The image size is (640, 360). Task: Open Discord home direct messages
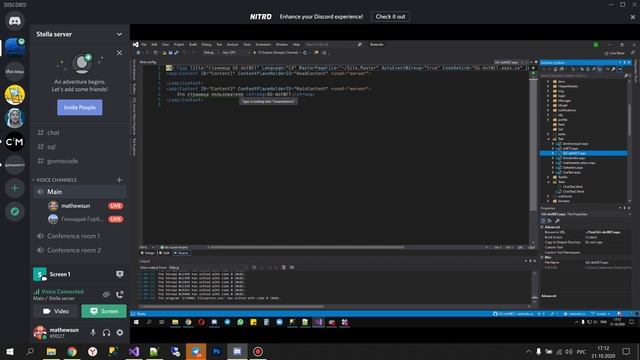(15, 21)
